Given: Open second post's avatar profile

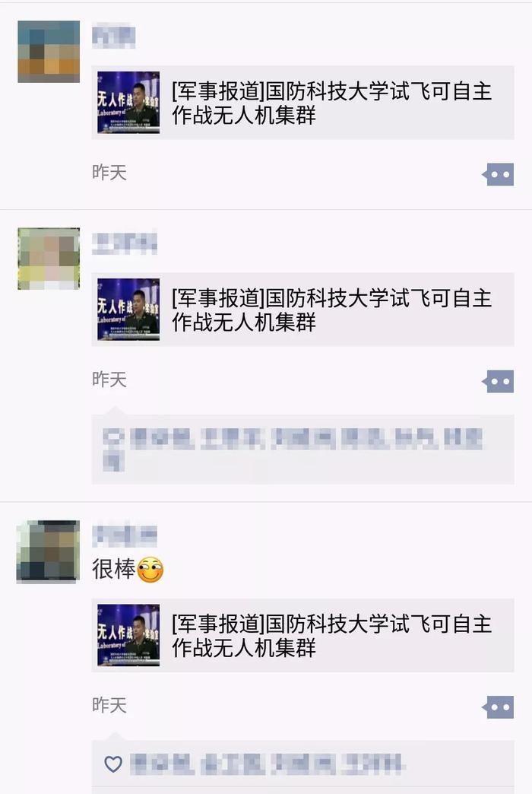Looking at the screenshot, I should 49,259.
